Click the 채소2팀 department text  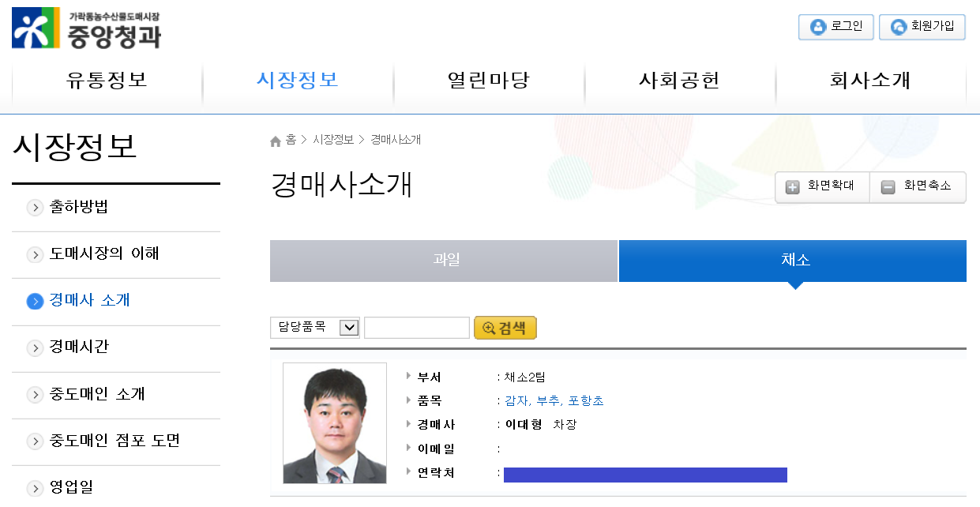524,377
